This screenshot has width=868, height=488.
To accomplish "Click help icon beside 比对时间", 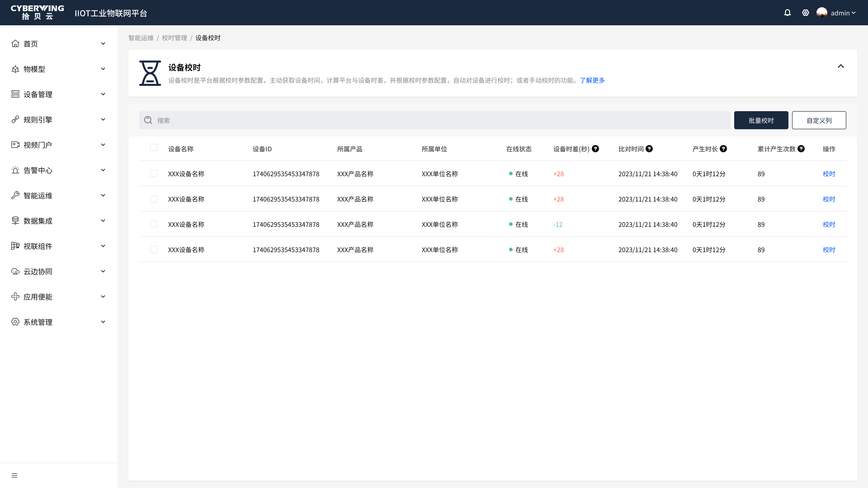I will pyautogui.click(x=649, y=148).
